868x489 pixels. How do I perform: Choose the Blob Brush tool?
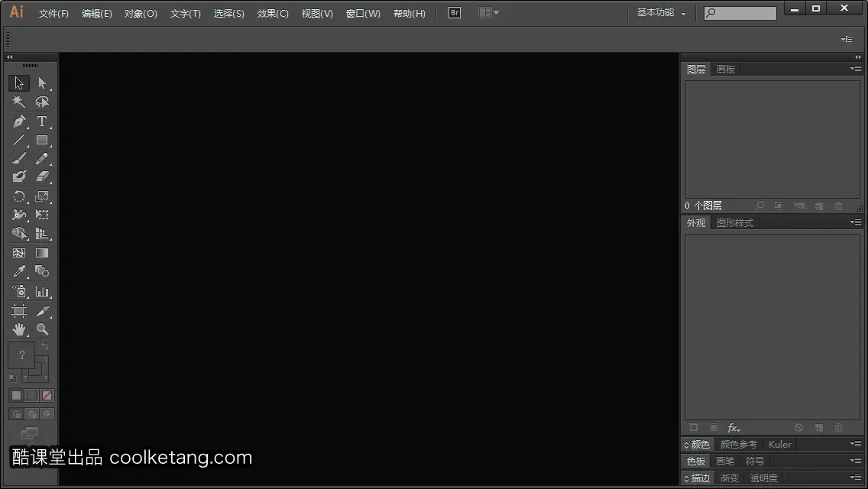(x=19, y=176)
